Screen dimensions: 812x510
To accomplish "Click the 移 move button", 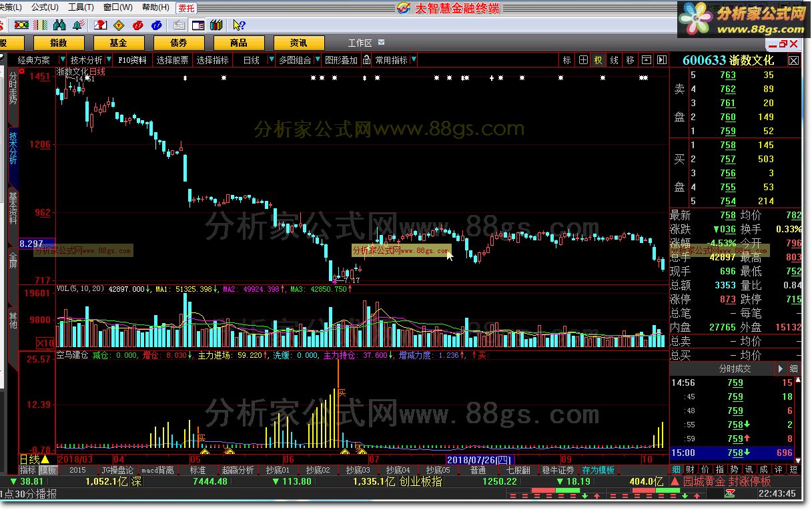I will click(630, 60).
